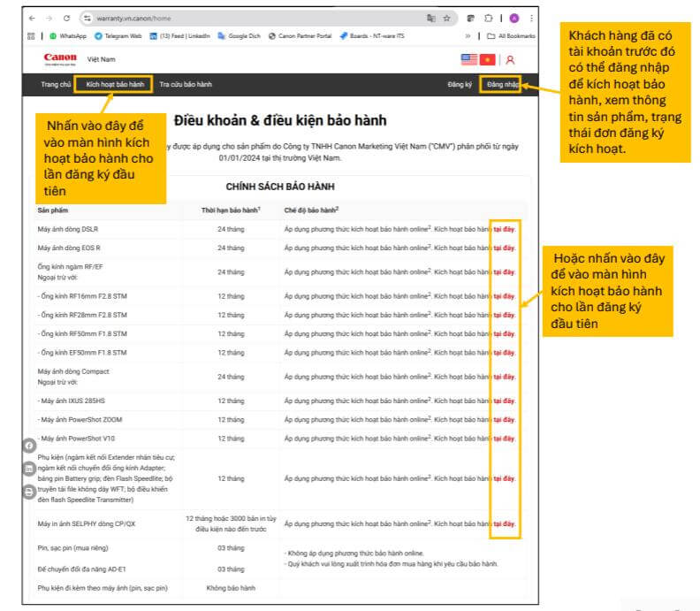Click the 'Thời hạn bảo hành' column header
This screenshot has width=700, height=611.
coord(231,210)
